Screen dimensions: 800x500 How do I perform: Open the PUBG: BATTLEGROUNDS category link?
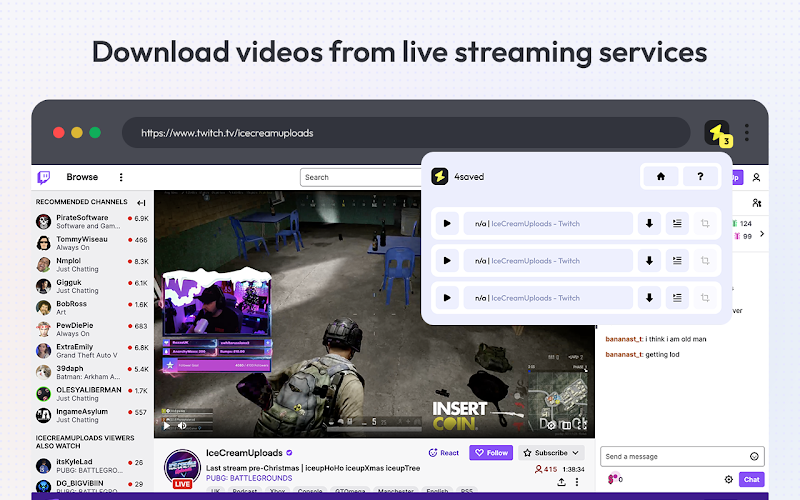[x=249, y=478]
